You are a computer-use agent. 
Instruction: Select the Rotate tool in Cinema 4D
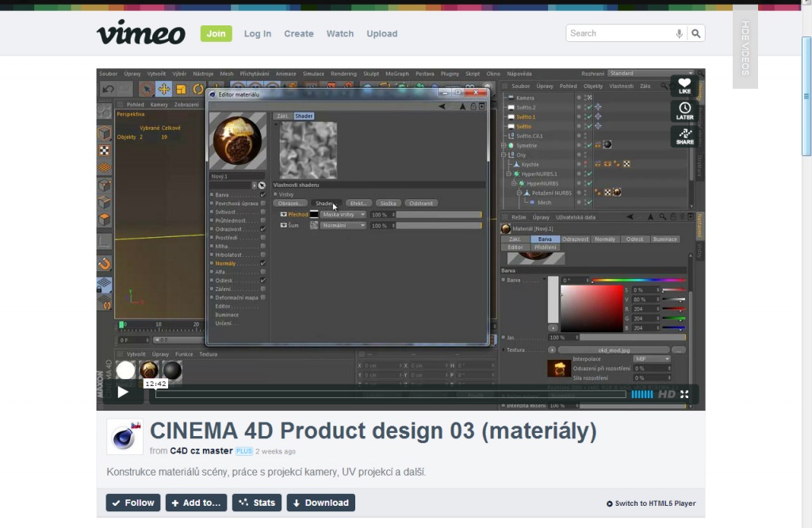[x=197, y=89]
